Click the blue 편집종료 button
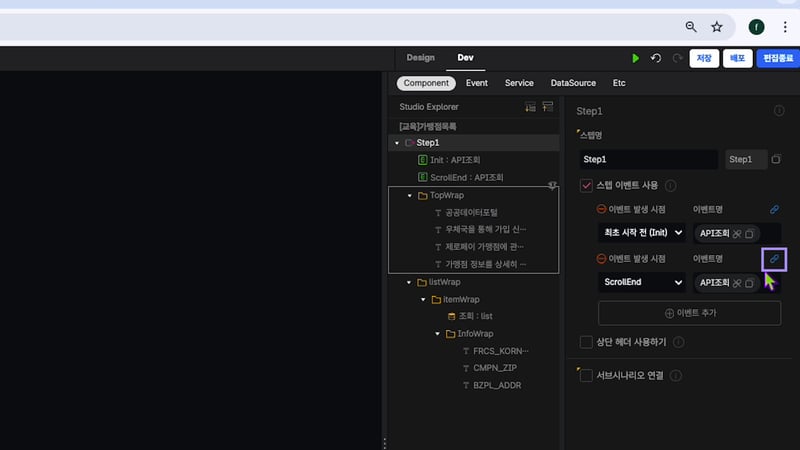 [x=778, y=58]
